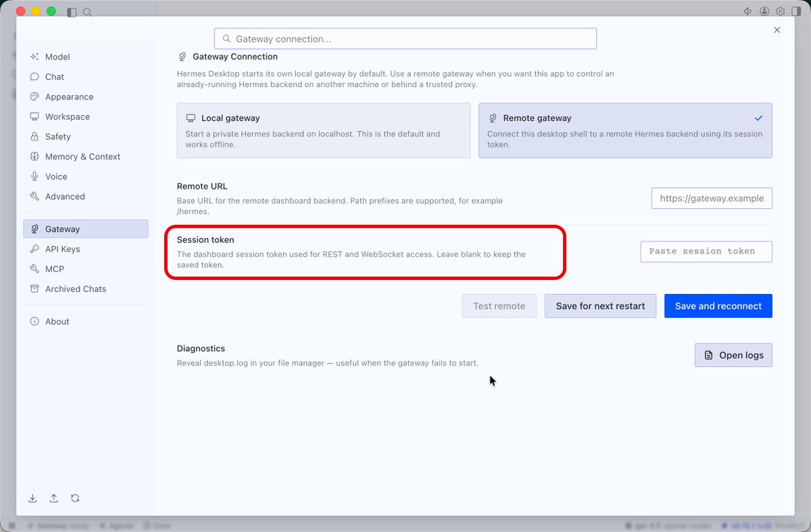Click the refresh icon at sidebar bottom
This screenshot has height=532, width=811.
(x=75, y=498)
